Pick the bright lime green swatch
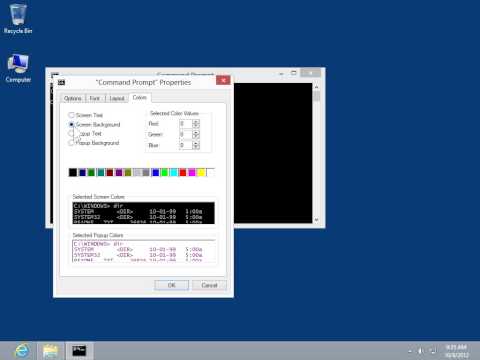The image size is (480, 360). tap(164, 172)
